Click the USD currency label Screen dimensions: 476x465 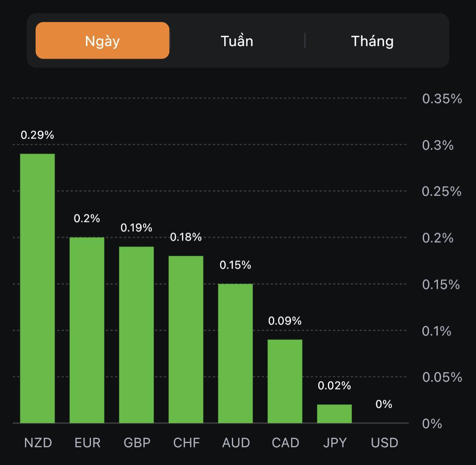385,443
